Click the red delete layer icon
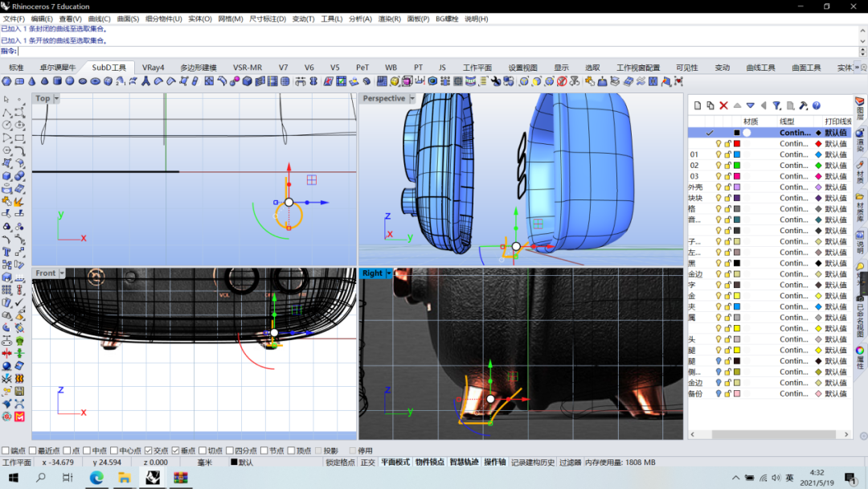This screenshot has width=868, height=489. pyautogui.click(x=723, y=105)
